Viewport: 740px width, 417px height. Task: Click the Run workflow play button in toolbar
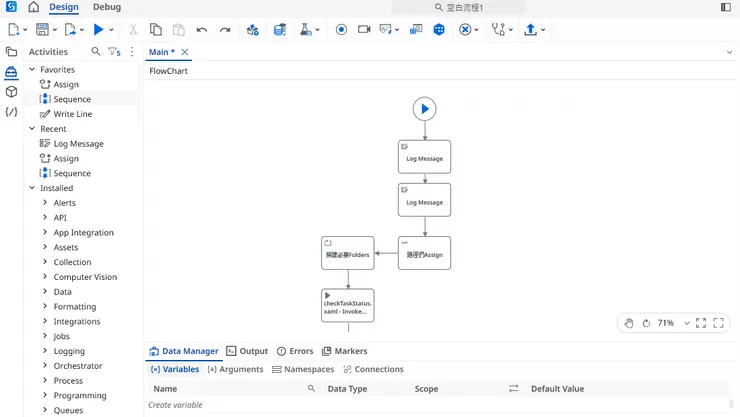[98, 30]
